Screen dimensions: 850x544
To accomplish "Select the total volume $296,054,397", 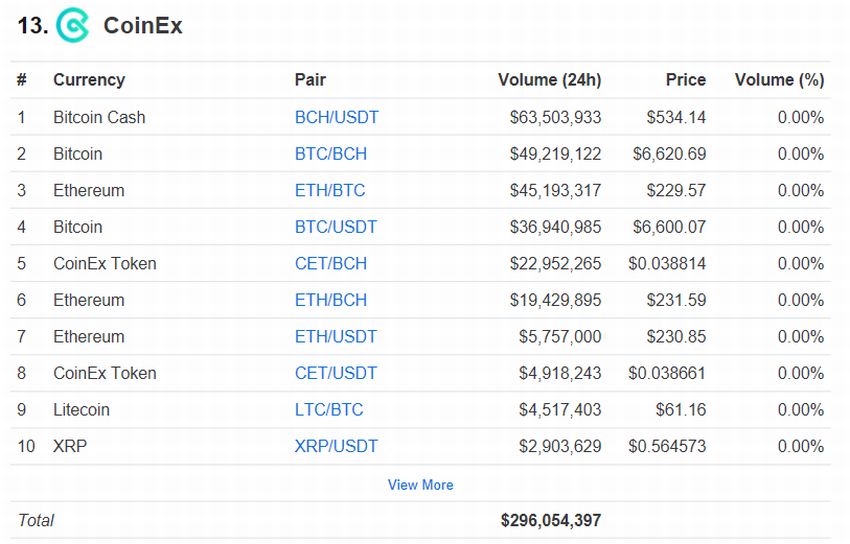I will 551,521.
